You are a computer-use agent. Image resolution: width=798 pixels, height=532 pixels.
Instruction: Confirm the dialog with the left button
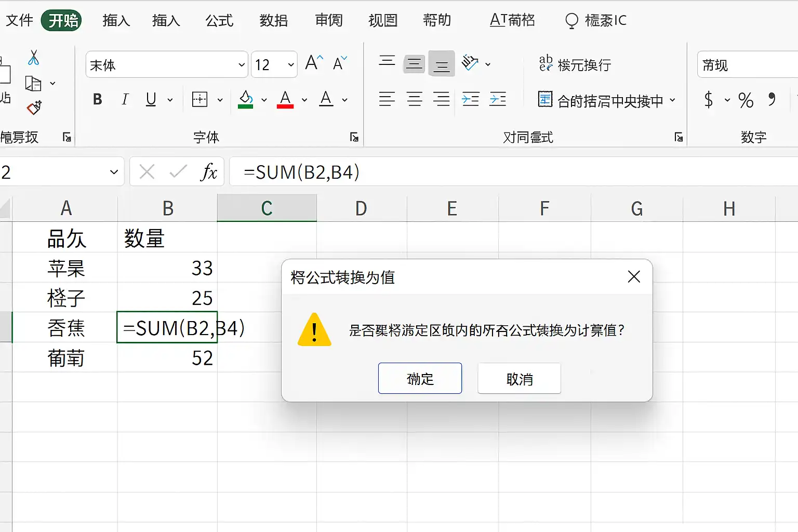tap(420, 378)
